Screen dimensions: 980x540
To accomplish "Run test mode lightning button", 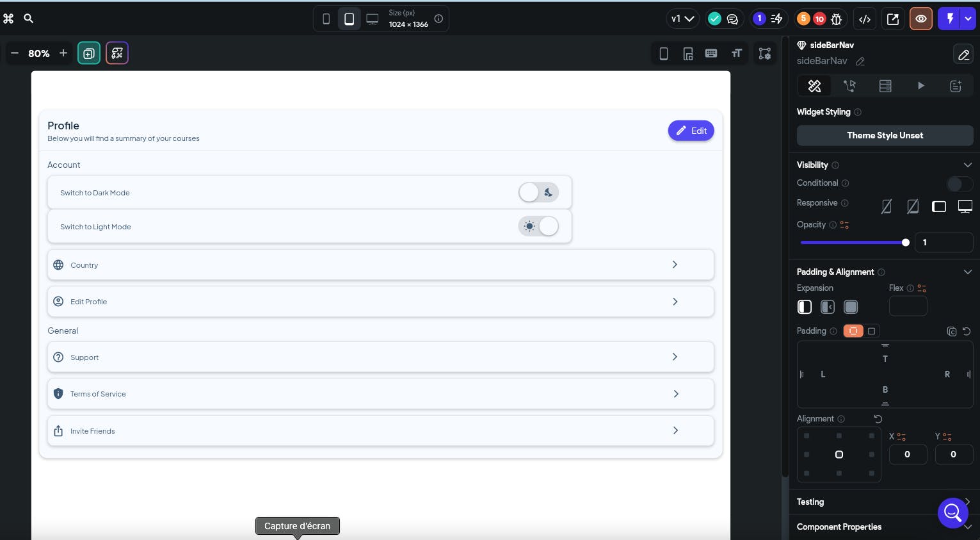I will [x=950, y=19].
